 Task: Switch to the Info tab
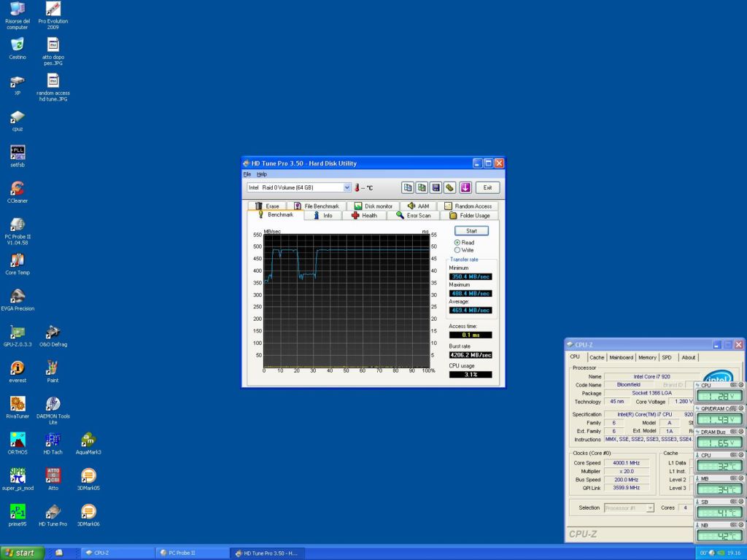(x=323, y=216)
